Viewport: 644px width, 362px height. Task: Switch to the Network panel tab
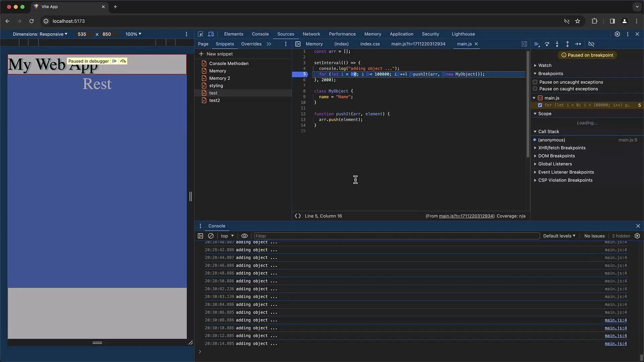click(x=311, y=34)
